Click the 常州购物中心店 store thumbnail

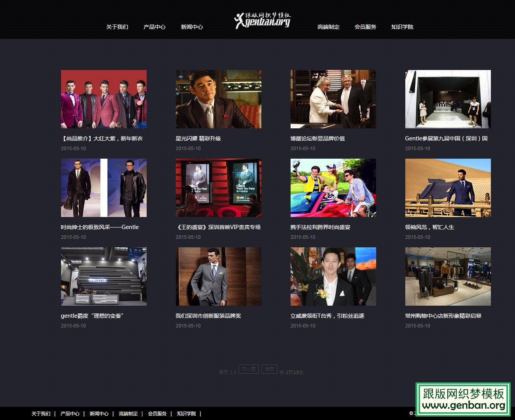point(448,276)
